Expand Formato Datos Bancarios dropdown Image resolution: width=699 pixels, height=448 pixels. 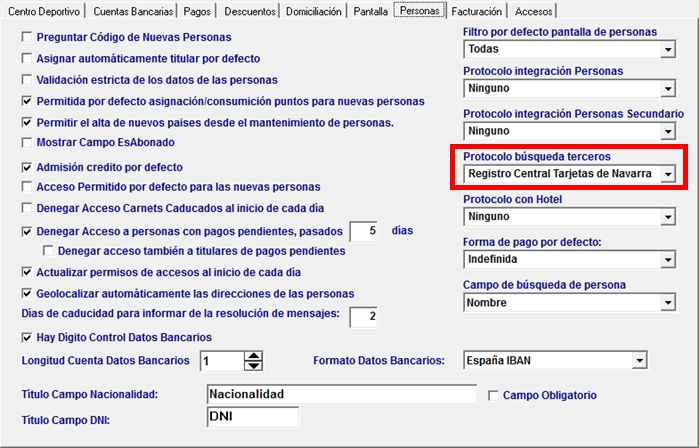coord(639,360)
